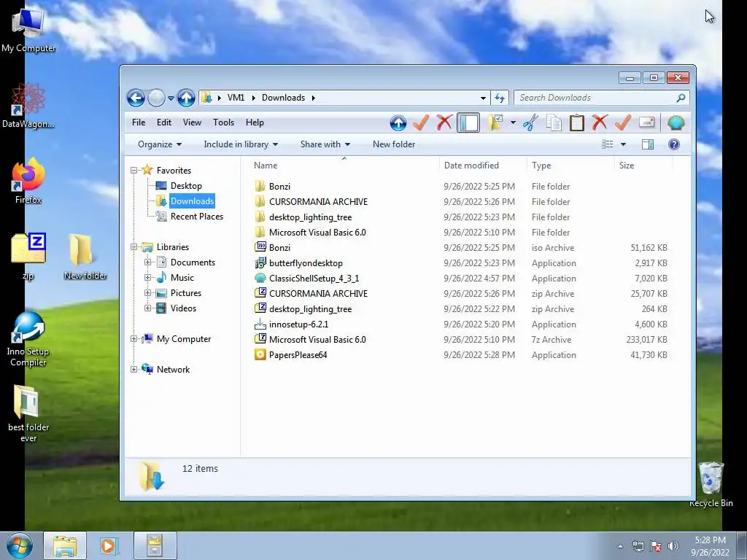Click the Cut scissors icon
Viewport: 747px width, 560px height.
pyautogui.click(x=530, y=122)
